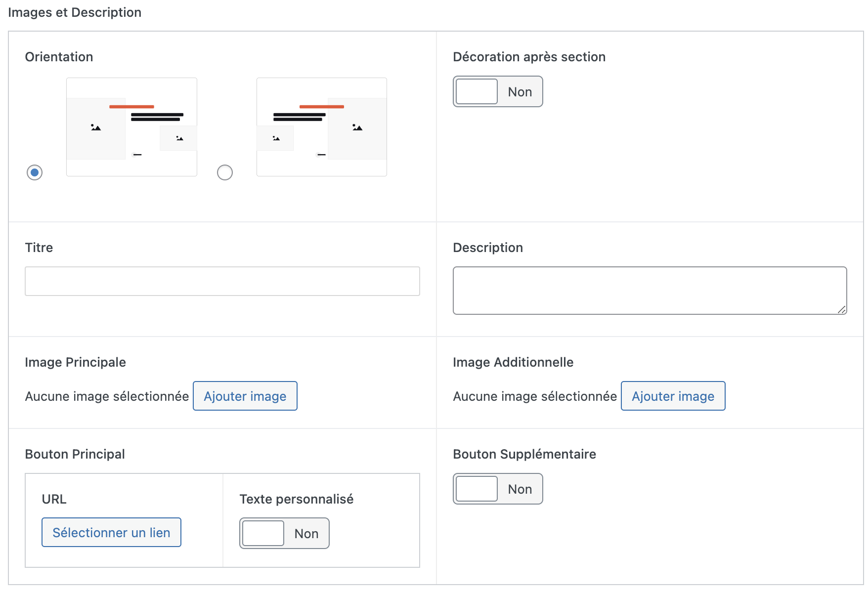The height and width of the screenshot is (594, 868).
Task: Select the first orientation radio button
Action: tap(35, 172)
